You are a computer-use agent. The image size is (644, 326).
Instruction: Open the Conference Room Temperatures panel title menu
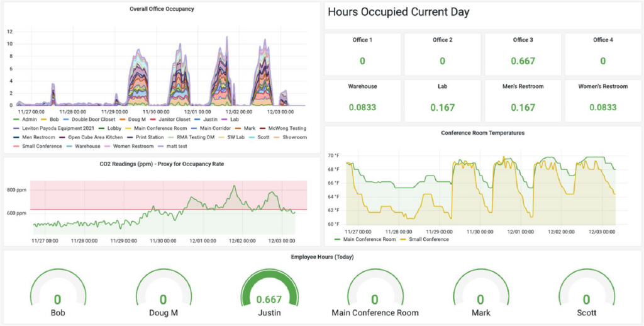click(x=482, y=133)
